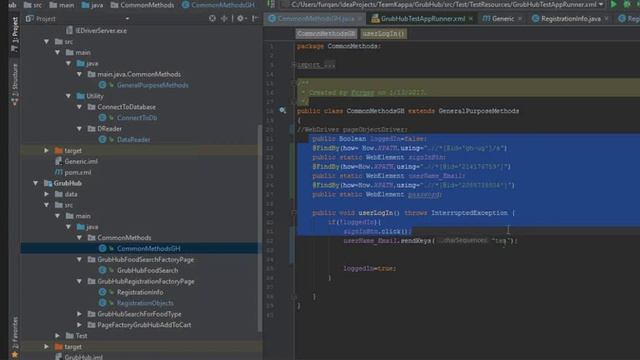Close the GrubHubTestAppRunner.xml tab
The image size is (640, 360).
471,18
